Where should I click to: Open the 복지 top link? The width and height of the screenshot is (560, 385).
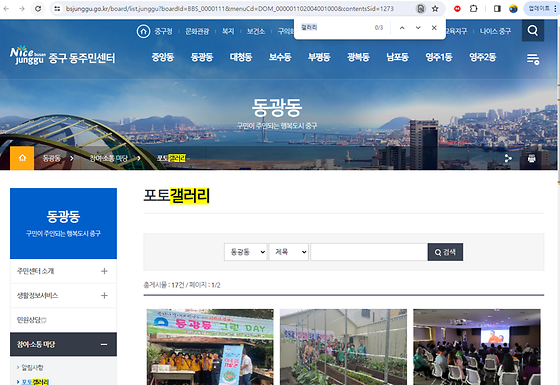(228, 31)
